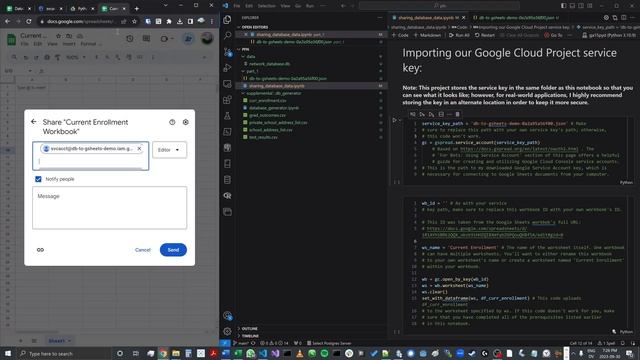Click the Message text box
The image size is (640, 360).
pyautogui.click(x=109, y=208)
